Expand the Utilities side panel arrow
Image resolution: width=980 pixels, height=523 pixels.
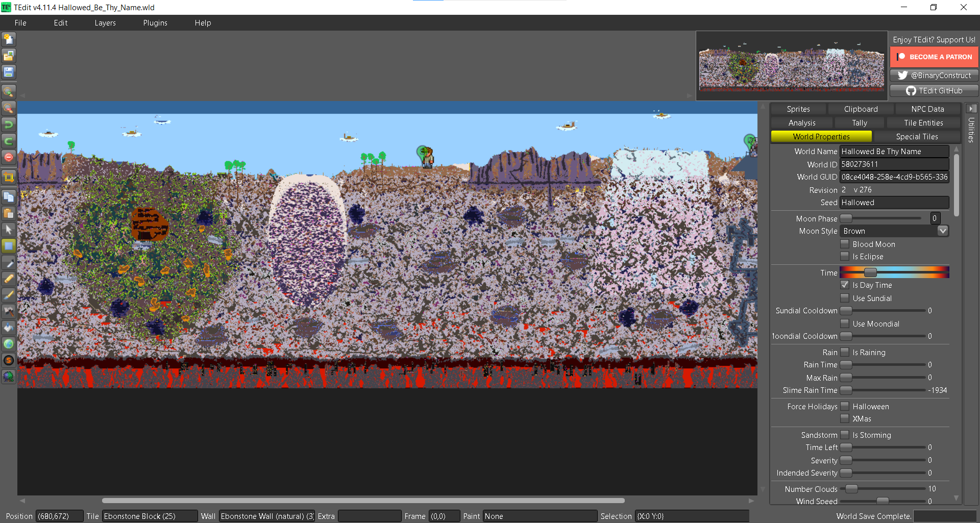(971, 109)
